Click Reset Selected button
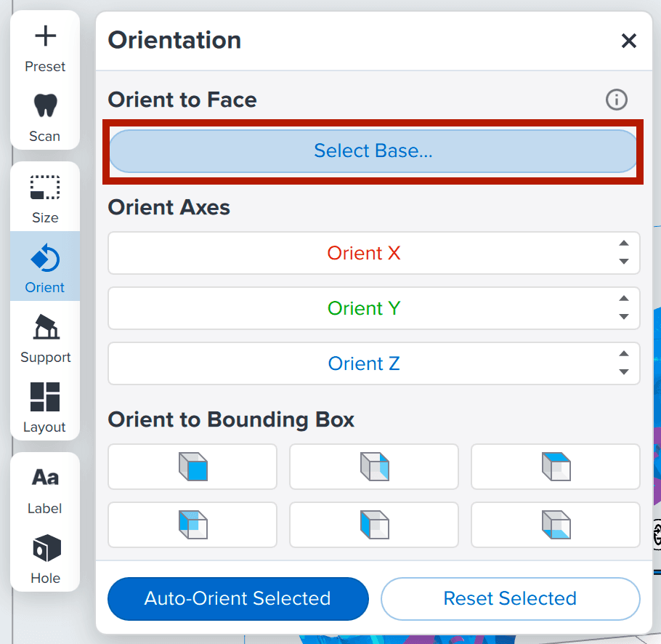Screen dimensions: 661x644 (510, 599)
